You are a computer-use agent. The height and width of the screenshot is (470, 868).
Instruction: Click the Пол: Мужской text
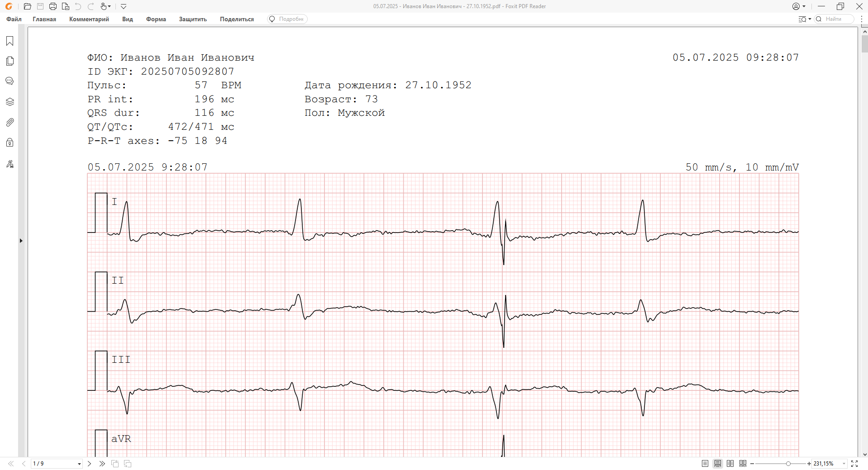point(344,113)
